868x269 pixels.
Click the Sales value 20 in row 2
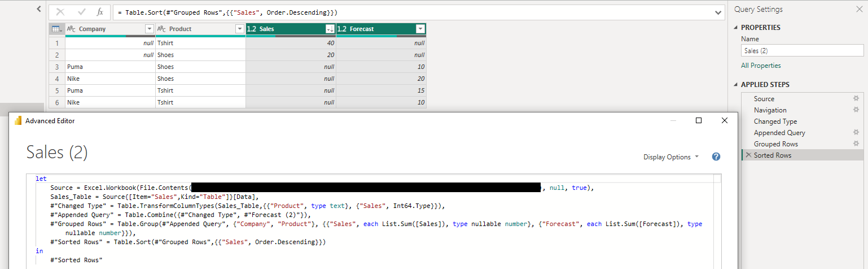pyautogui.click(x=291, y=55)
